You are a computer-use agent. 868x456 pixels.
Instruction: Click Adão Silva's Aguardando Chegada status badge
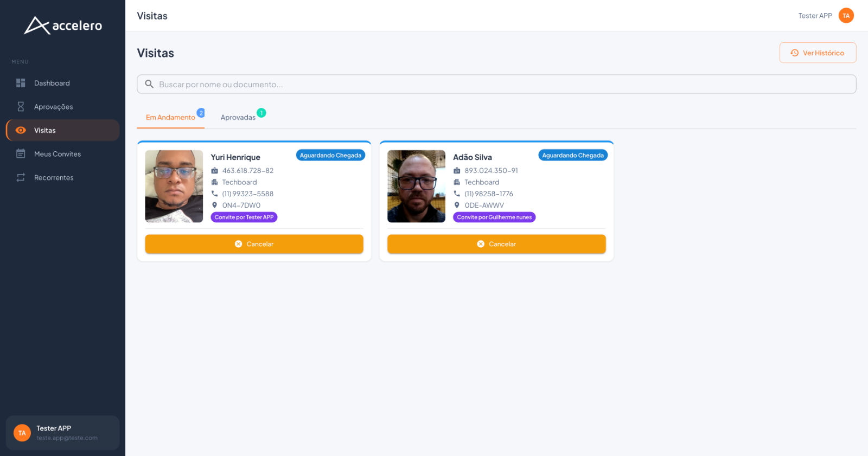(x=573, y=155)
